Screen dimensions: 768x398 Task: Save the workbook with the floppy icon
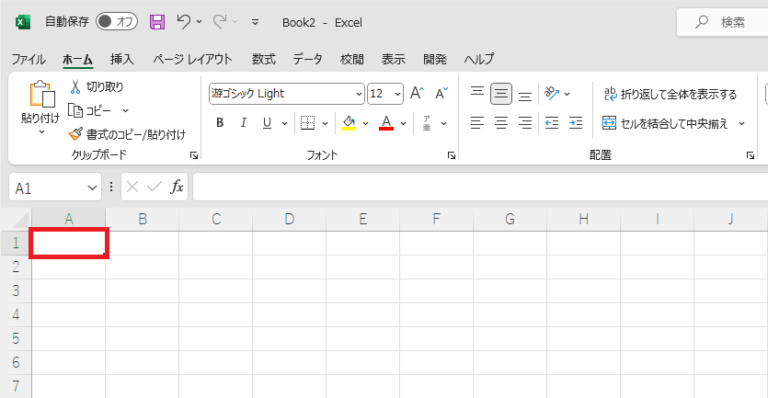click(157, 22)
